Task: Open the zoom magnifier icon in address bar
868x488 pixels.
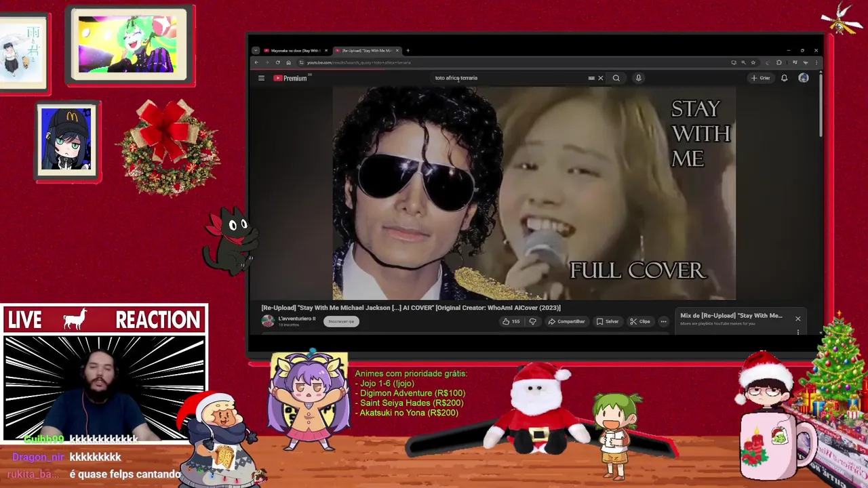Action: [x=743, y=62]
